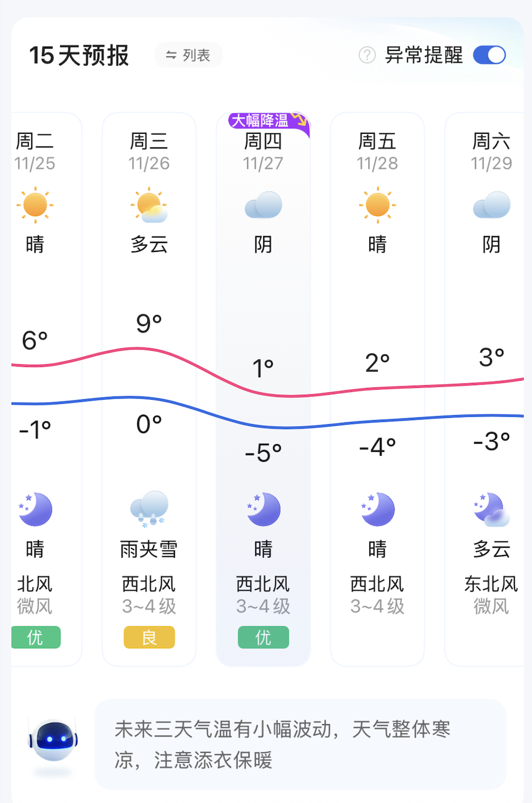Screen dimensions: 532x803
Task: Click Wednesday's yellow 良 air quality badge
Action: coord(149,638)
